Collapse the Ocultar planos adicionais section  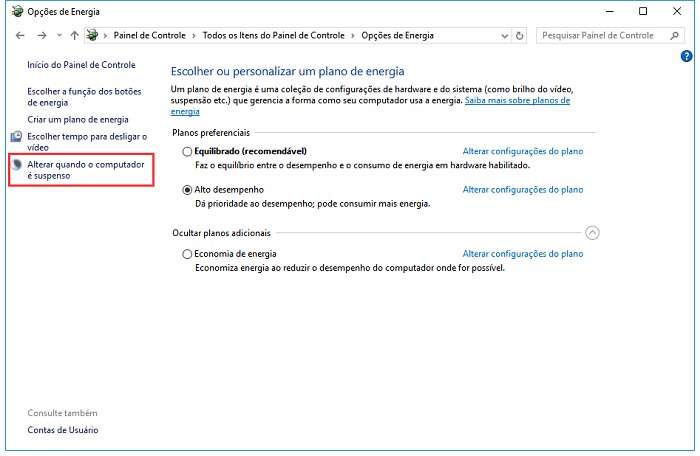(x=592, y=233)
